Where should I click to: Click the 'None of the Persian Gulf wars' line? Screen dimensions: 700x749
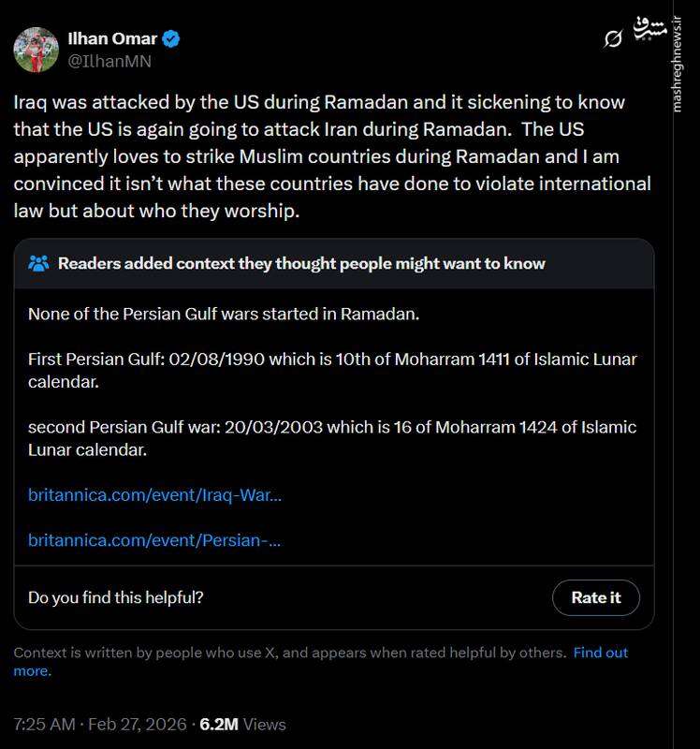click(x=224, y=314)
